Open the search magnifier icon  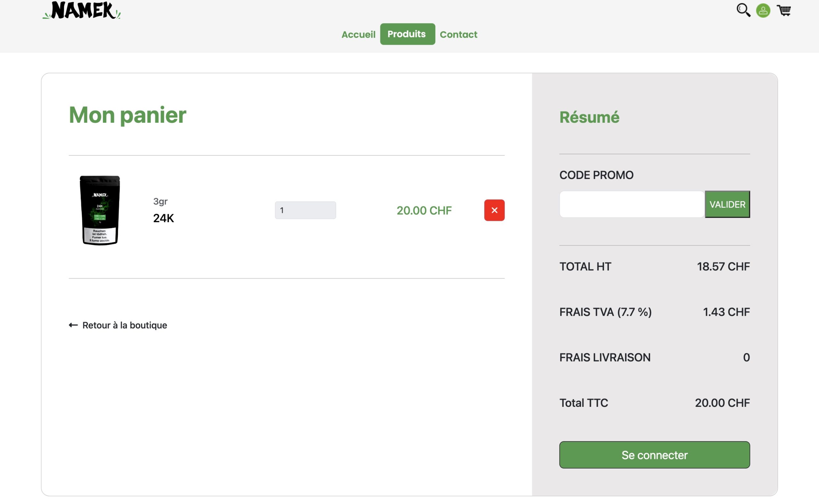click(743, 10)
